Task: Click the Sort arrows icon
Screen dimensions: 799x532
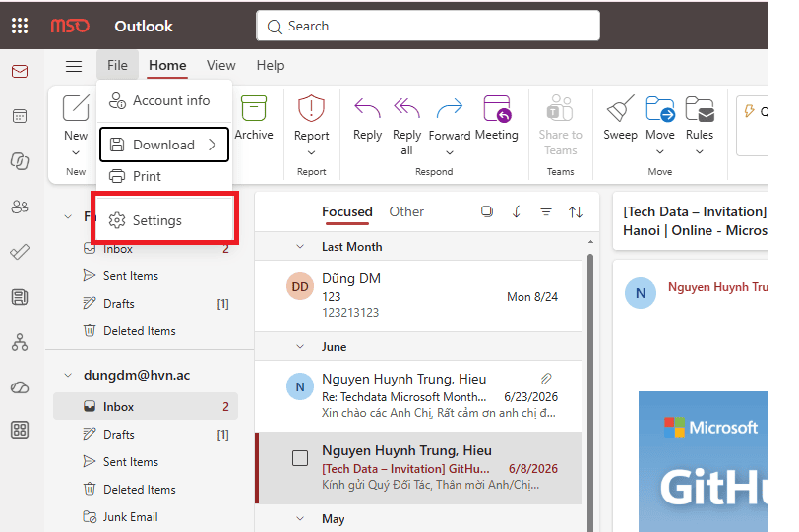Action: [x=576, y=211]
